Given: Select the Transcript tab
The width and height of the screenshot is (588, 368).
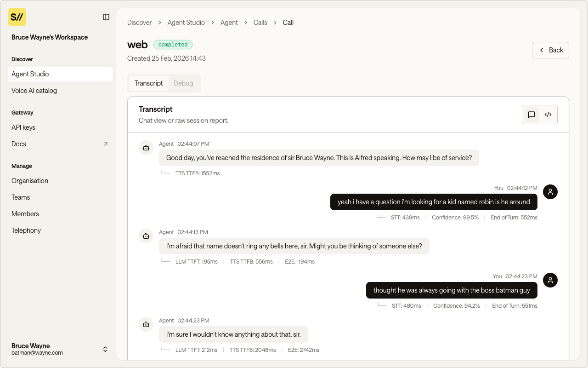Looking at the screenshot, I should (x=148, y=83).
